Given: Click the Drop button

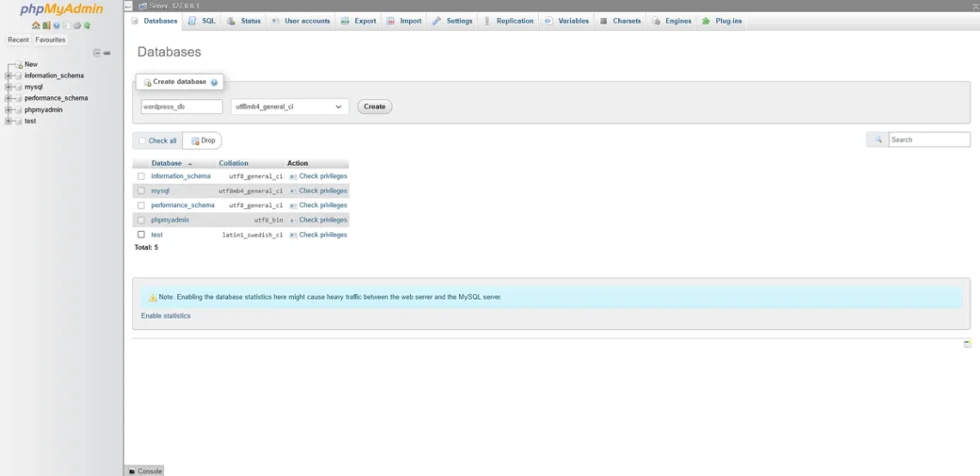Looking at the screenshot, I should coord(203,141).
